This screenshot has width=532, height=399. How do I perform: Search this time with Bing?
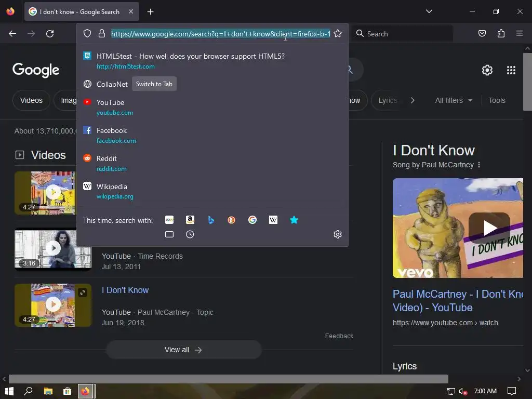211,220
